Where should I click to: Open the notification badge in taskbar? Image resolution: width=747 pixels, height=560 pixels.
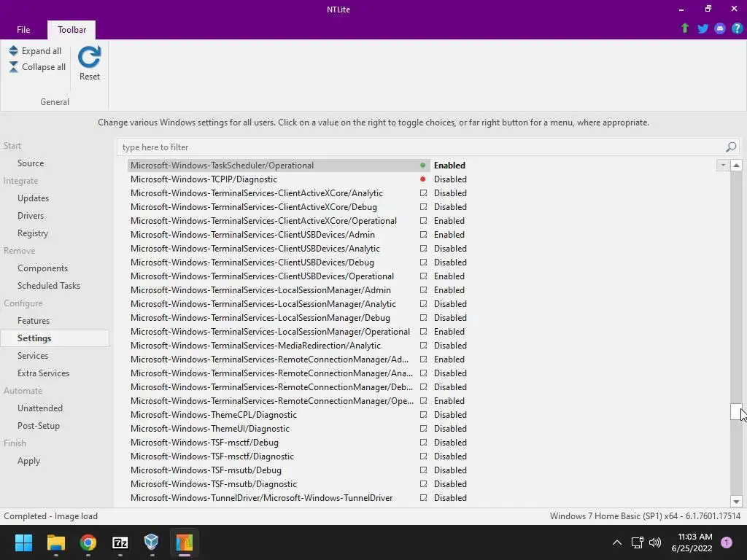pyautogui.click(x=727, y=542)
